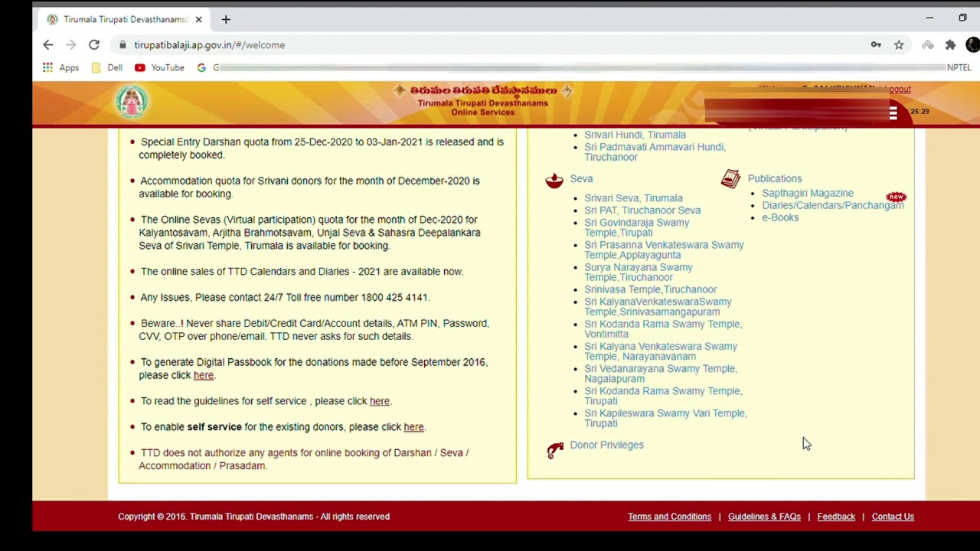Open Srivari Seva, Tirumala link
The image size is (980, 551).
pos(633,197)
